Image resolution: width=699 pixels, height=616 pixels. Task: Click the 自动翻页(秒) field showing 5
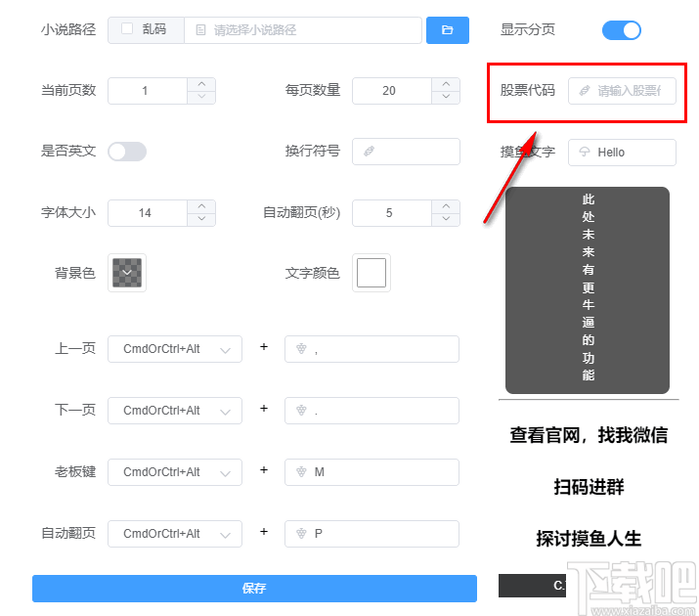(x=392, y=213)
